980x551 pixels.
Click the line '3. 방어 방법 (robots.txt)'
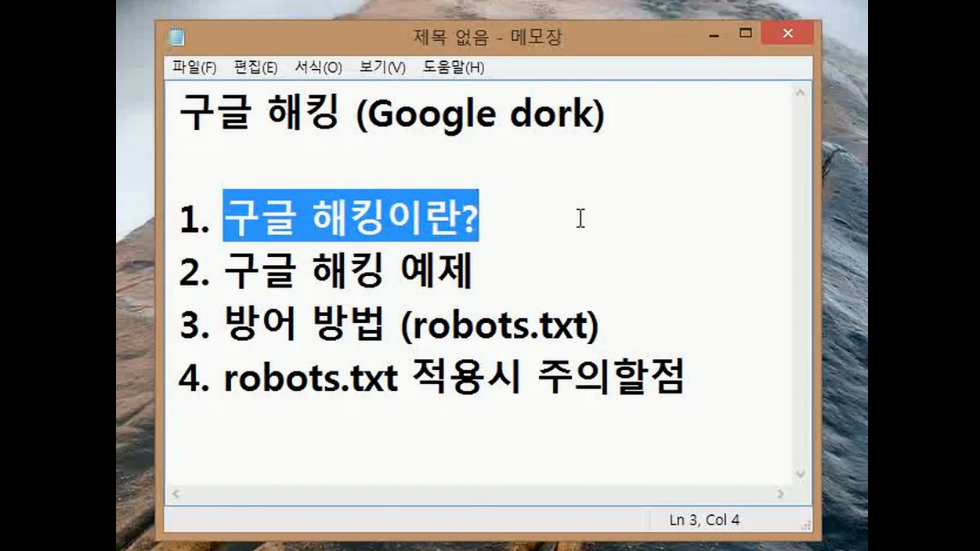(x=389, y=324)
